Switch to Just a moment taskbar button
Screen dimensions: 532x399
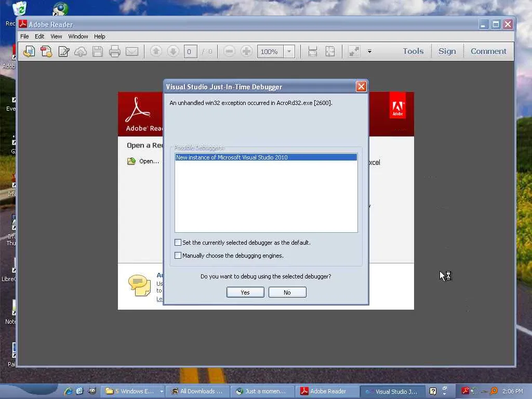point(262,391)
